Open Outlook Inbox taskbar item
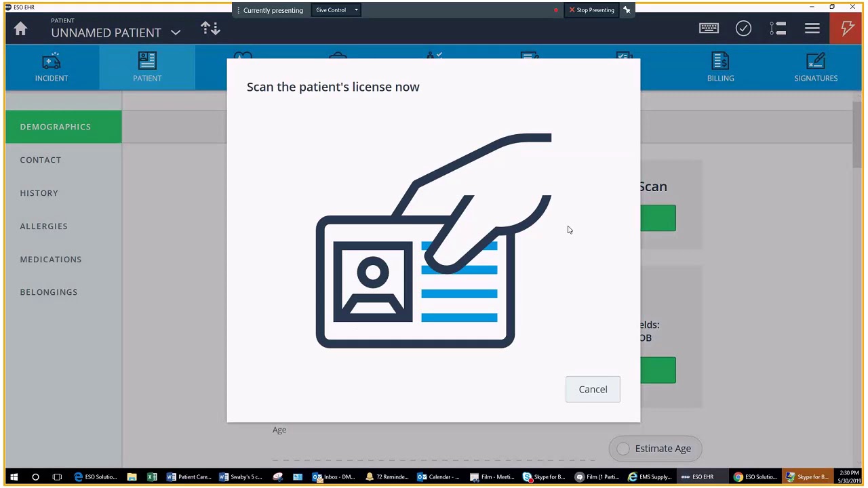The image size is (868, 488). [334, 477]
